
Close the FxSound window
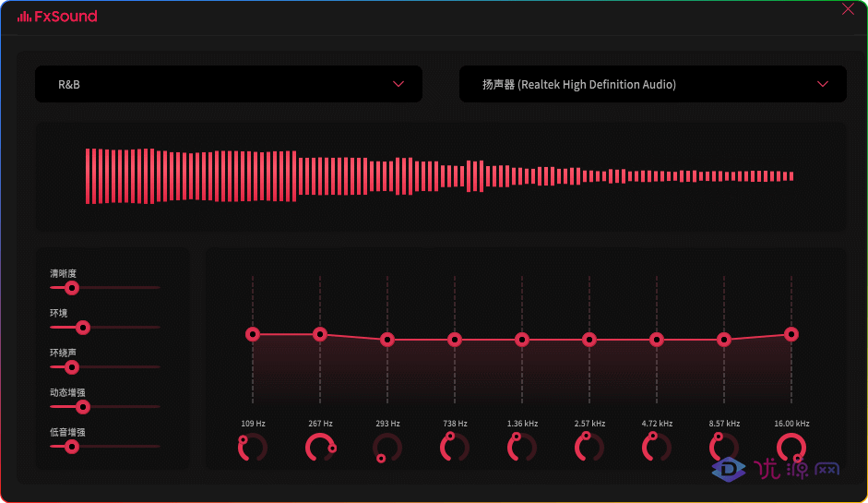pyautogui.click(x=848, y=9)
